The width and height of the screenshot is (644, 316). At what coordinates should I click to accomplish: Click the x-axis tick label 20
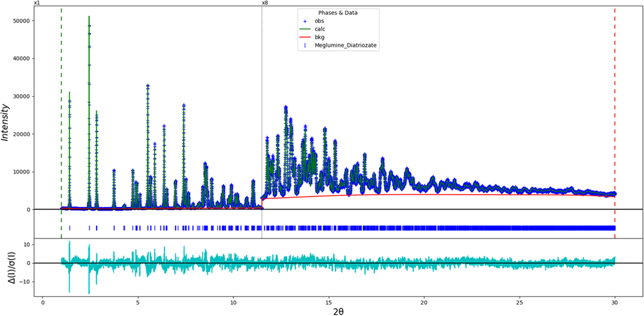[424, 303]
